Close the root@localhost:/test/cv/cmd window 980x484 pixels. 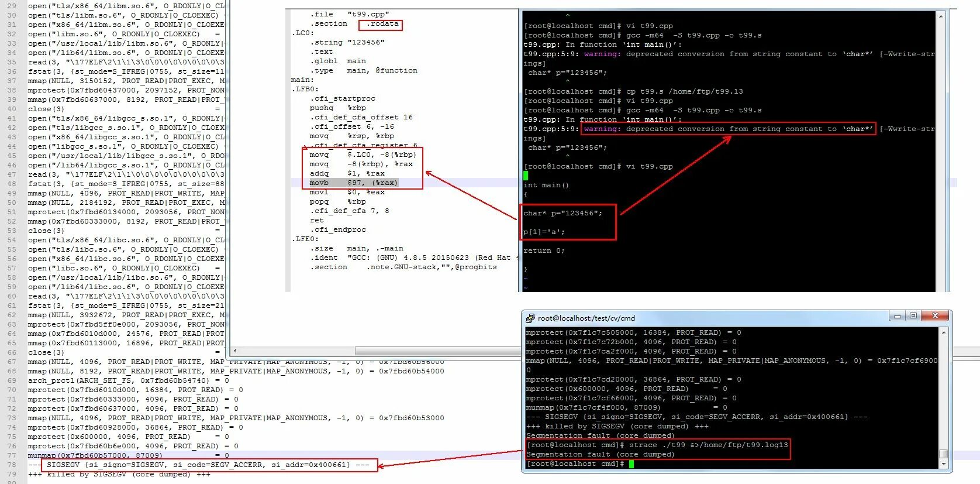pos(935,316)
